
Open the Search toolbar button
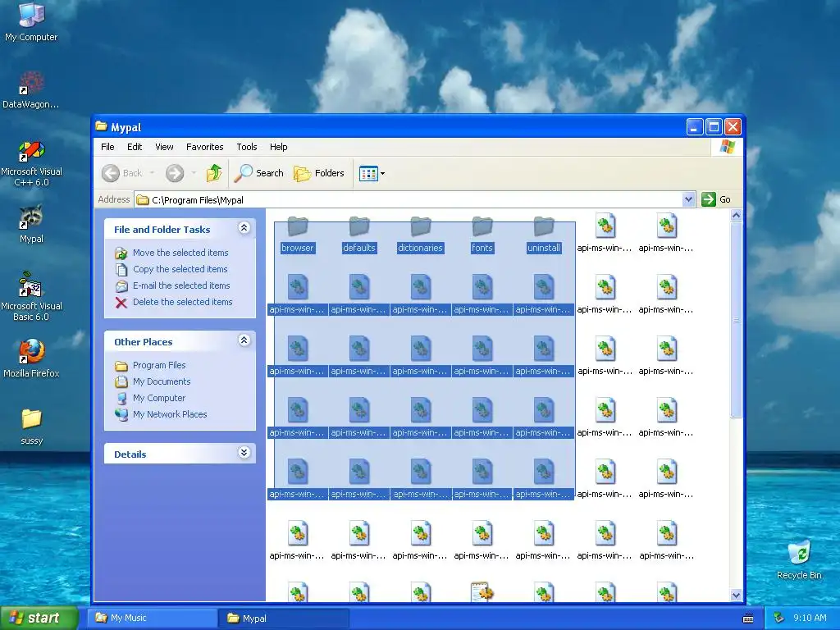coord(258,173)
